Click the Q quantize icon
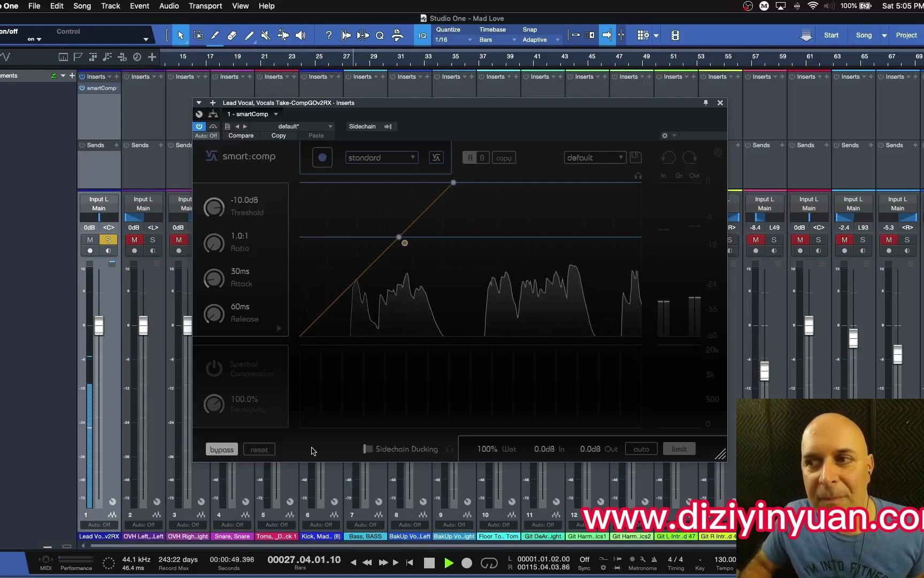924x578 pixels. coord(380,35)
